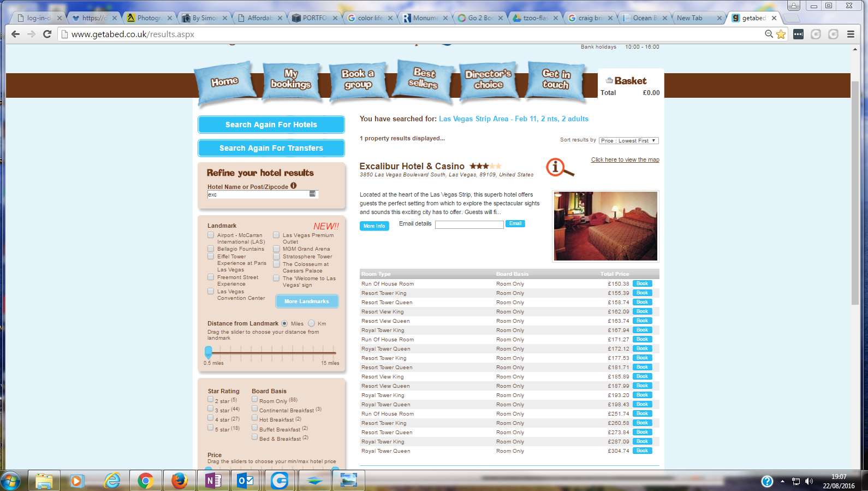Bookmark this page with the star icon
868x491 pixels.
pyautogui.click(x=781, y=34)
